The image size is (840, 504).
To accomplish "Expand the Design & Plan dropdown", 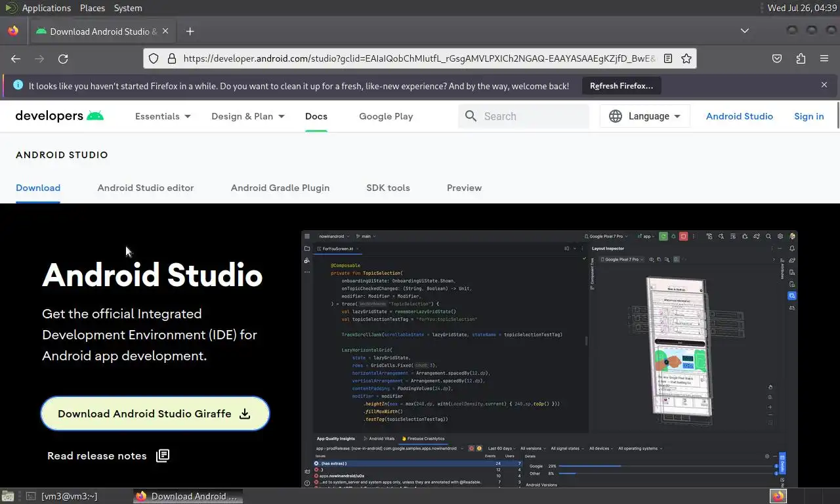I will [x=248, y=116].
